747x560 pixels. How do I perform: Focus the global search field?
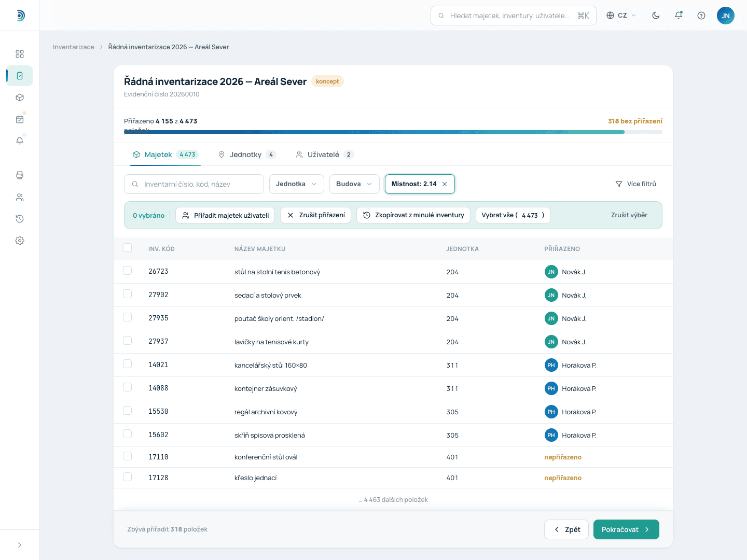[514, 16]
